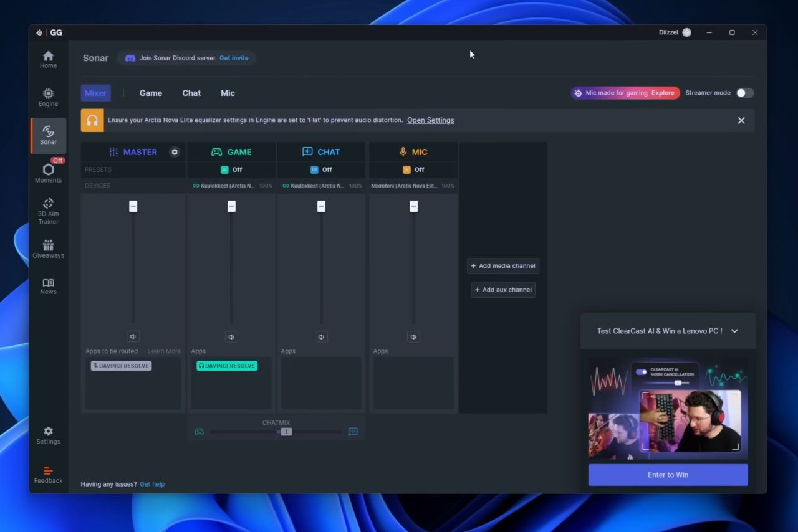Launch 3D Aim Trainer from sidebar

coord(48,211)
